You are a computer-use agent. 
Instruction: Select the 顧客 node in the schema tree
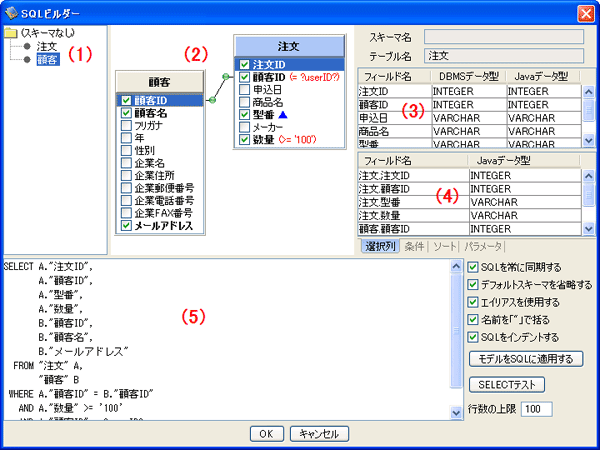[x=46, y=60]
